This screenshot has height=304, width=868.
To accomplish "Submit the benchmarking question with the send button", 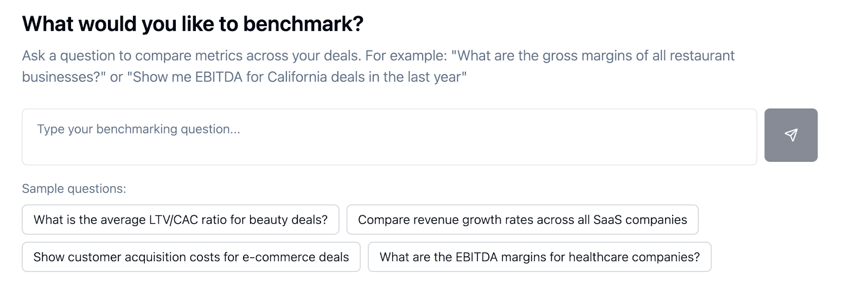I will (791, 135).
